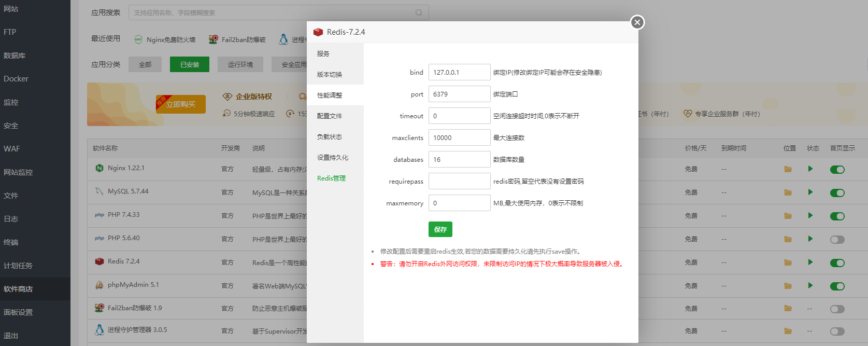
Task: Open the 配置文件 tab
Action: coord(335,116)
